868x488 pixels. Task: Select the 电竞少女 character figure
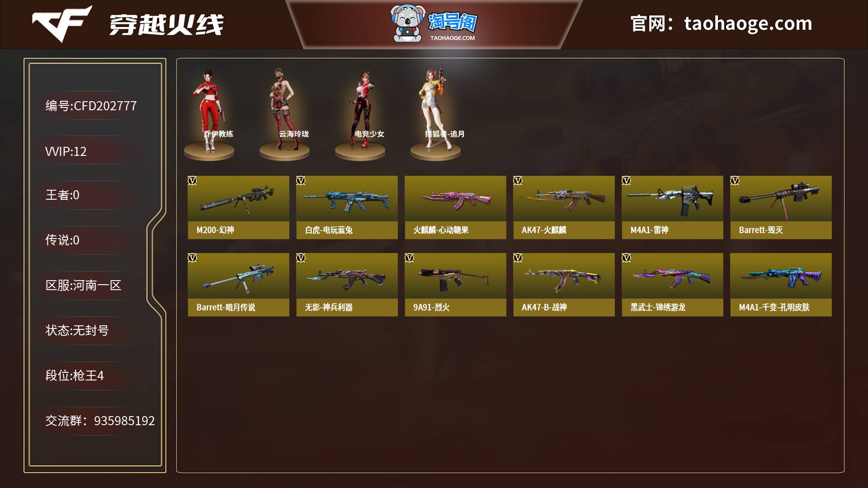pos(360,114)
